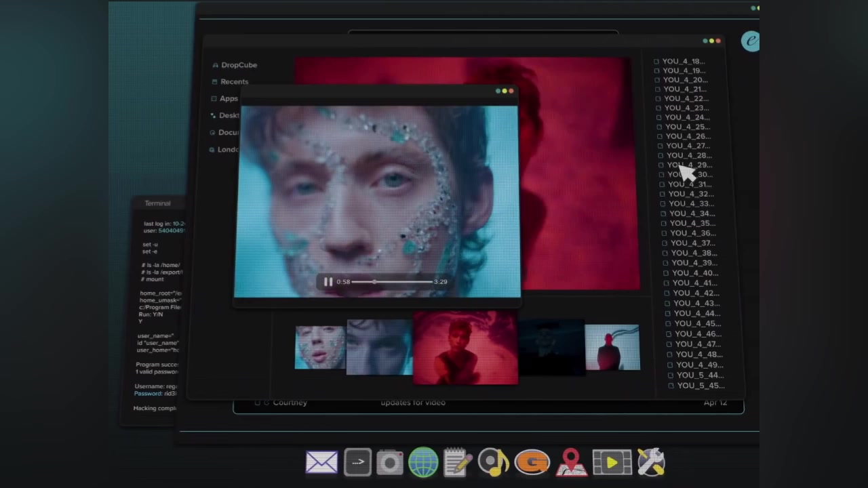Image resolution: width=868 pixels, height=488 pixels.
Task: Open the notepad with pencil app in dock
Action: (x=458, y=463)
